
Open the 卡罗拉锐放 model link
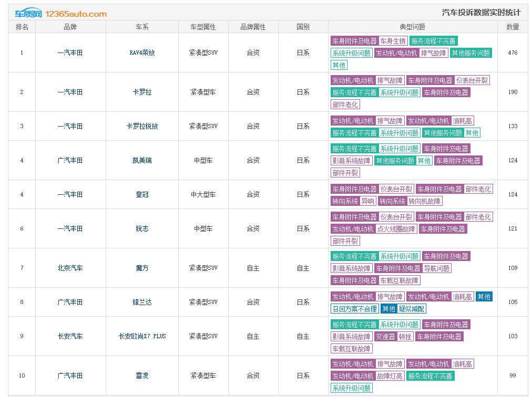pos(142,126)
